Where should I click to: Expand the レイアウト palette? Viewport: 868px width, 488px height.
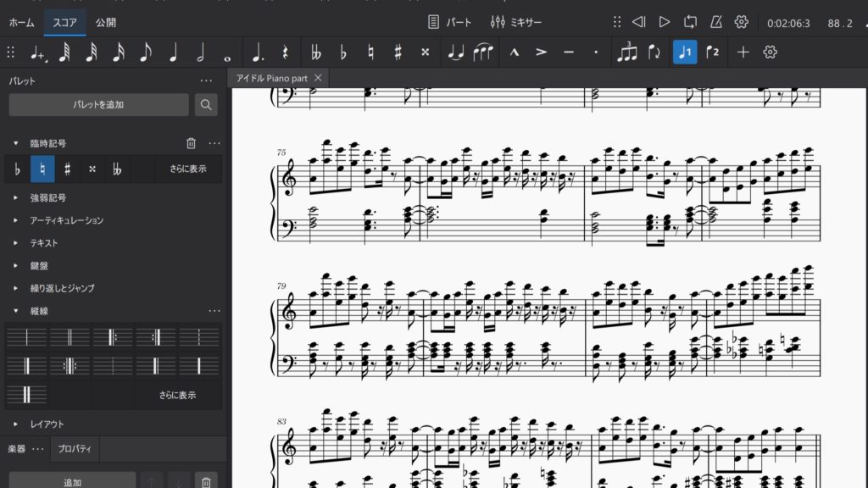(15, 424)
